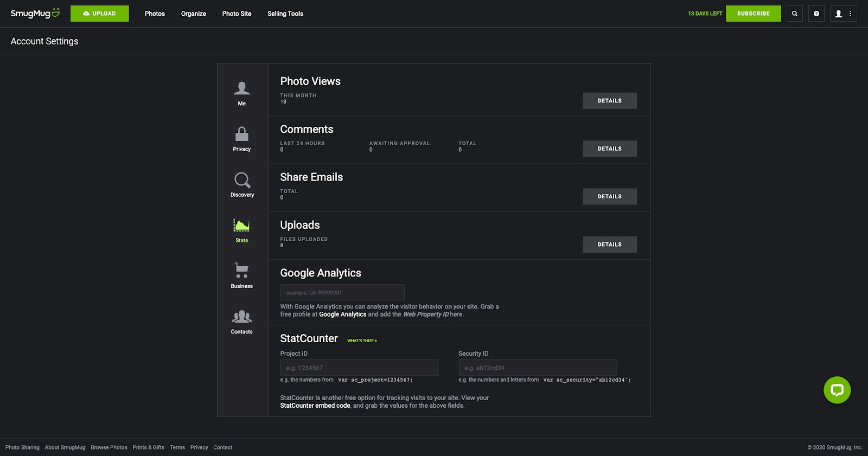
Task: Open the Discovery magnifier section
Action: coord(242,185)
